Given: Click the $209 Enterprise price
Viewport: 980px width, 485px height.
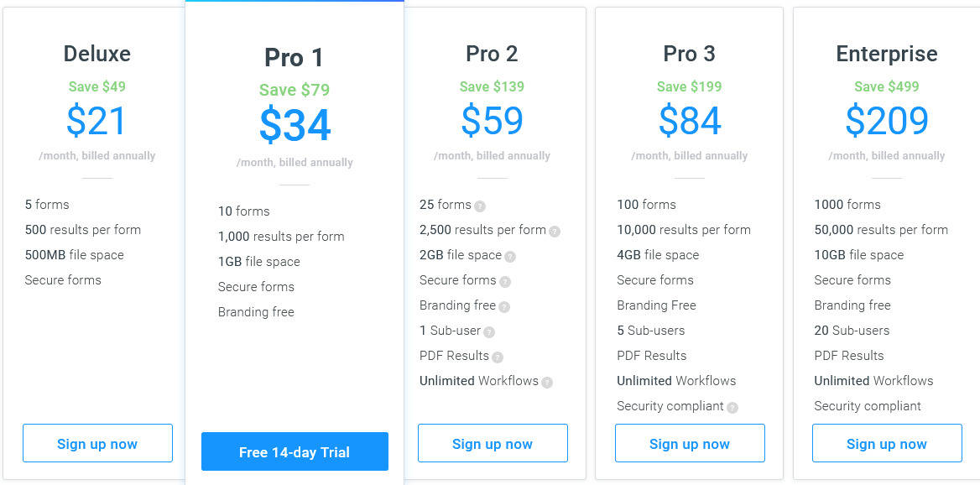Looking at the screenshot, I should point(886,121).
